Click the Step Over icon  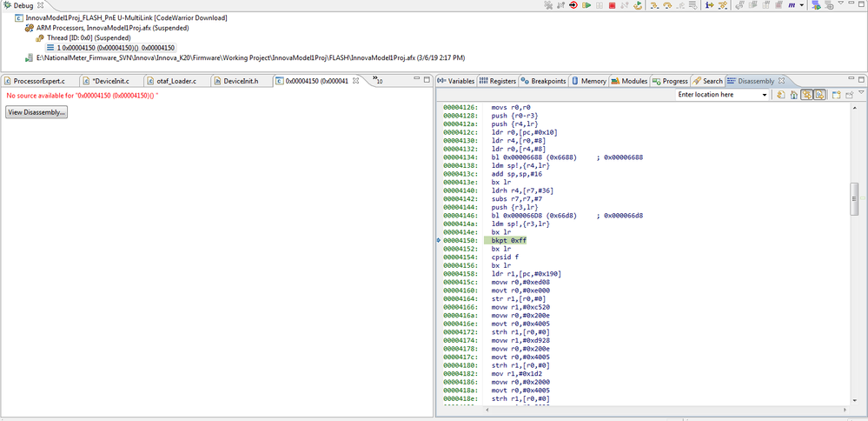(x=667, y=5)
